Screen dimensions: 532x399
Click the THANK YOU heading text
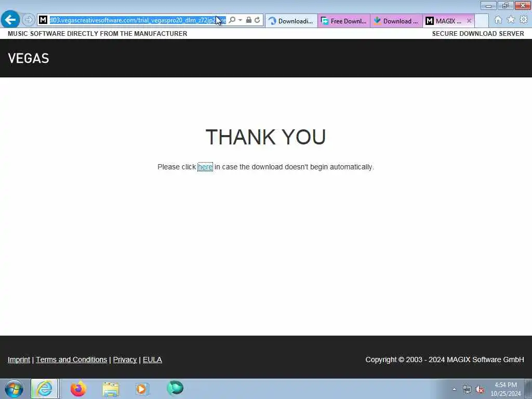265,137
